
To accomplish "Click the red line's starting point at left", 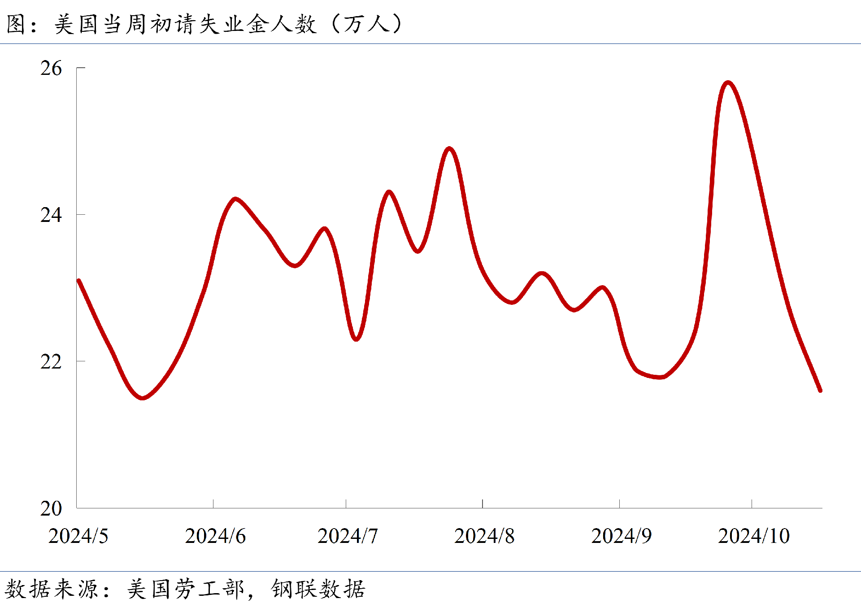I will click(79, 281).
